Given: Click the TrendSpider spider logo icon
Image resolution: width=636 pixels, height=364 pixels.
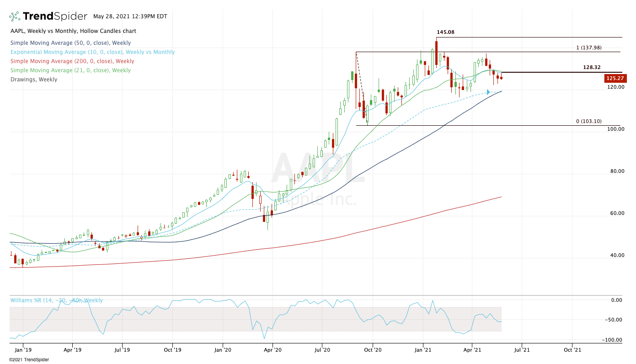Looking at the screenshot, I should click(x=15, y=16).
